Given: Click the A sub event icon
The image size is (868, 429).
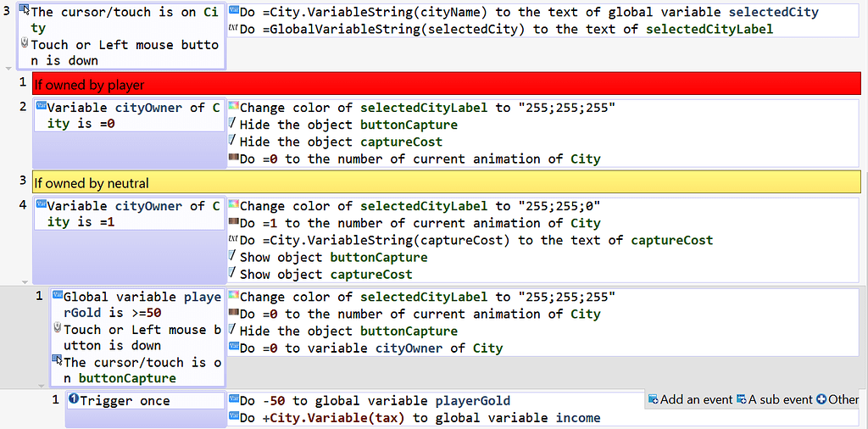Looking at the screenshot, I should tap(742, 399).
